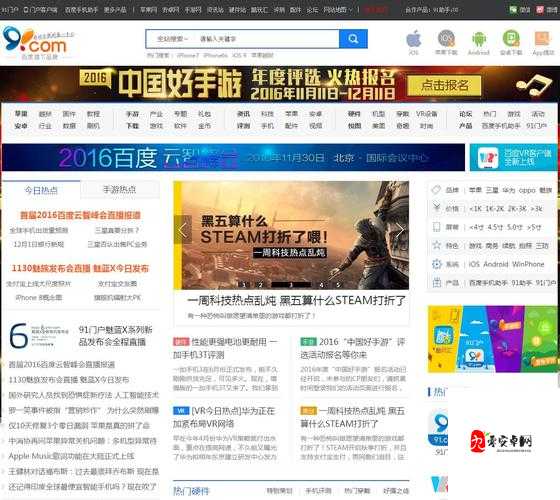Click the VR设备 navigation link

(x=426, y=114)
